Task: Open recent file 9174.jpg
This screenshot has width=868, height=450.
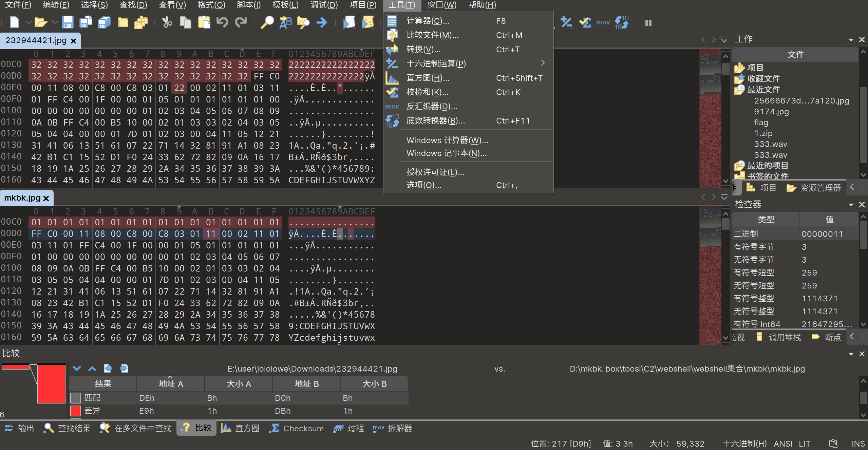Action: click(x=771, y=112)
